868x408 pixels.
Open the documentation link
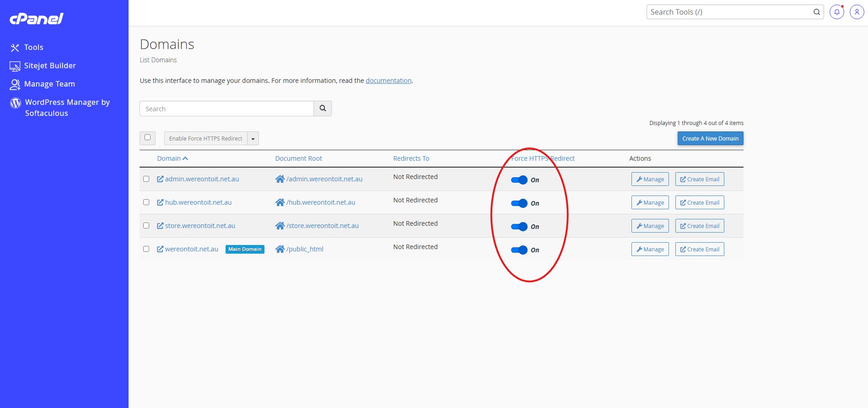click(388, 81)
